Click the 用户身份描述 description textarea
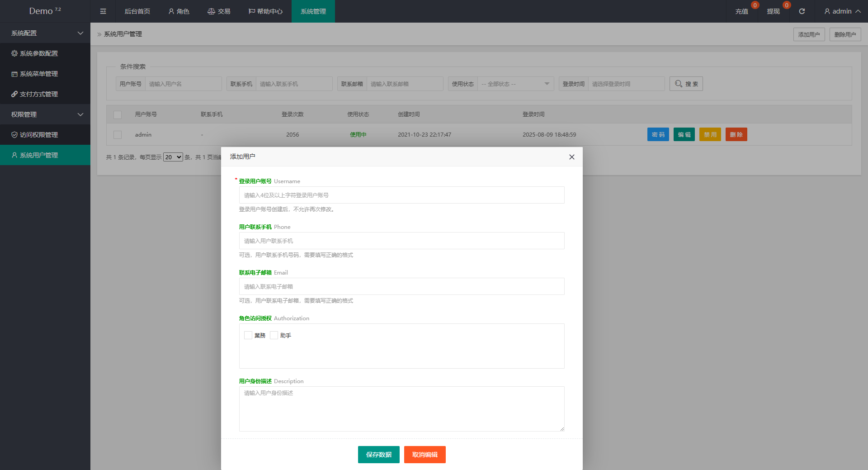The height and width of the screenshot is (470, 868). tap(401, 408)
